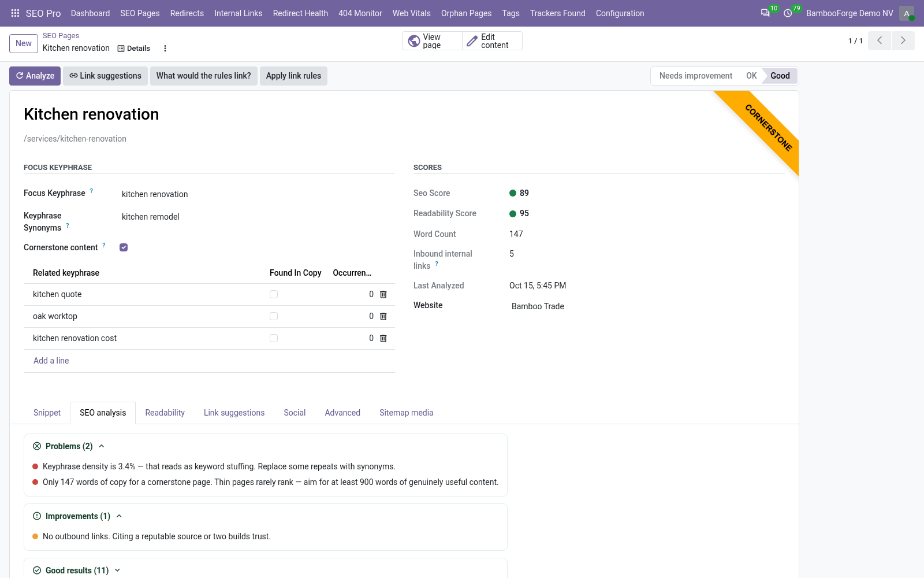Screen dimensions: 924x578
Task: Open the conversations chat icon
Action: (x=765, y=13)
